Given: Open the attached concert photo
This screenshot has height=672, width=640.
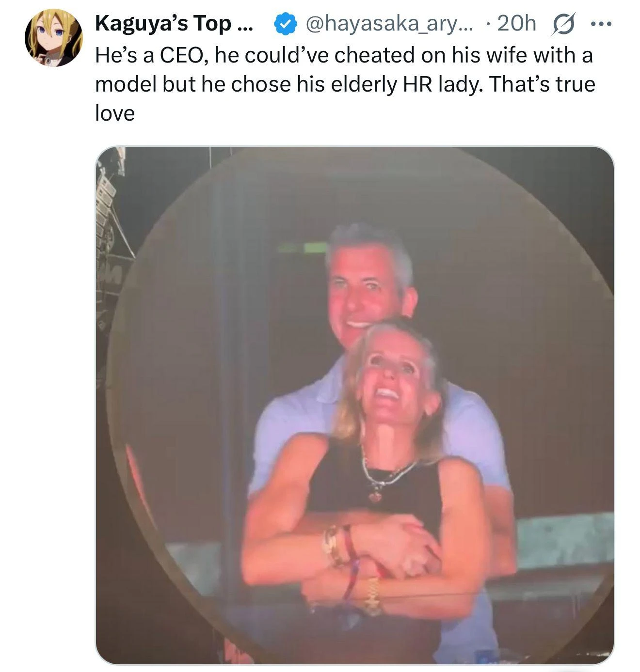Looking at the screenshot, I should (x=354, y=405).
